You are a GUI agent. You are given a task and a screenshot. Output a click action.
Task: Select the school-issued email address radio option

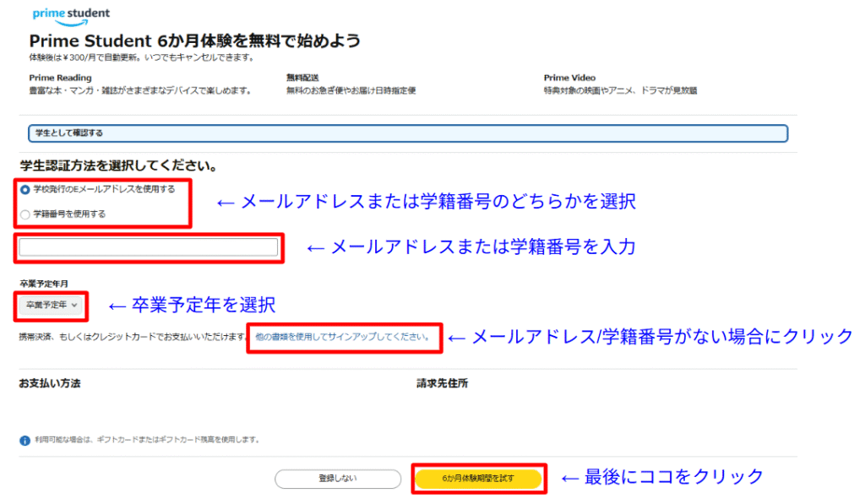[25, 190]
